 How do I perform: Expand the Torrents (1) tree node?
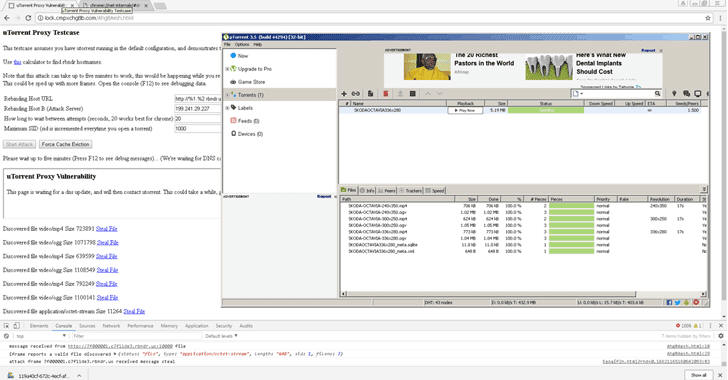click(227, 95)
